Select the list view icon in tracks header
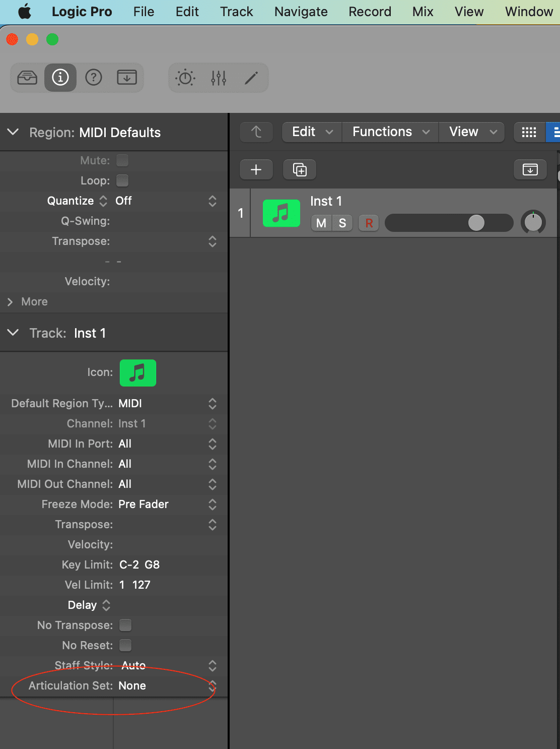 tap(554, 132)
